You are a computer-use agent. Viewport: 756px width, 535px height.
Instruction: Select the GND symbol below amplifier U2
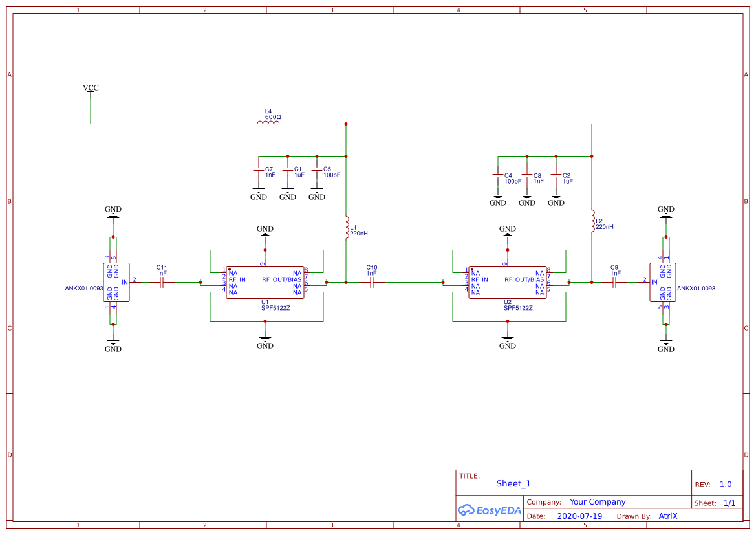pyautogui.click(x=507, y=338)
